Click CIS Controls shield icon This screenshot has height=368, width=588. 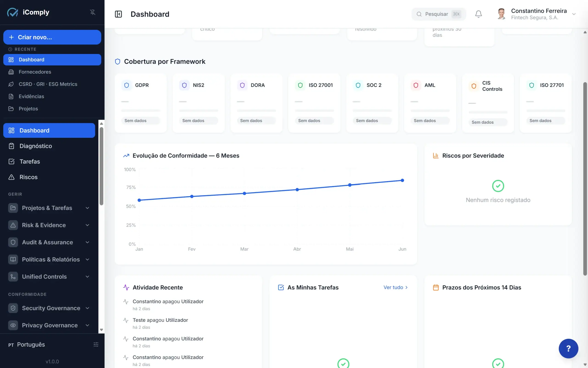click(x=474, y=86)
